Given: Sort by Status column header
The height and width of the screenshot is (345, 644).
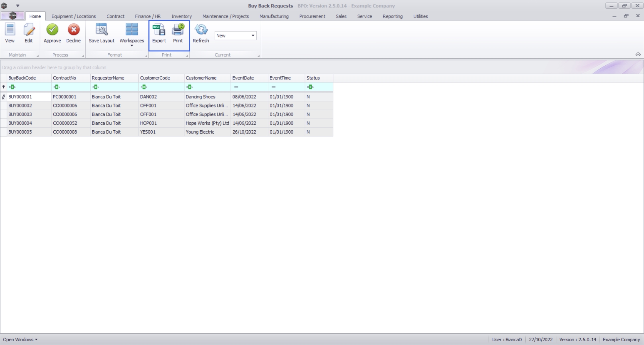Looking at the screenshot, I should [319, 78].
